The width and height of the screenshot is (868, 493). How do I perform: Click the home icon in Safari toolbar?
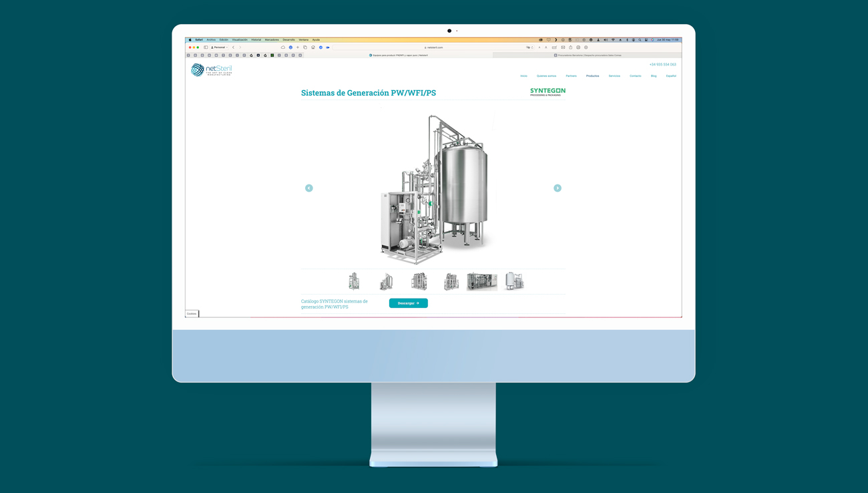click(313, 47)
